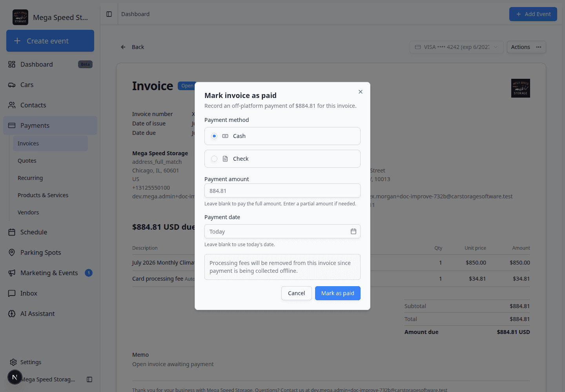Click the Inbox chat icon
Image resolution: width=565 pixels, height=392 pixels.
[12, 293]
